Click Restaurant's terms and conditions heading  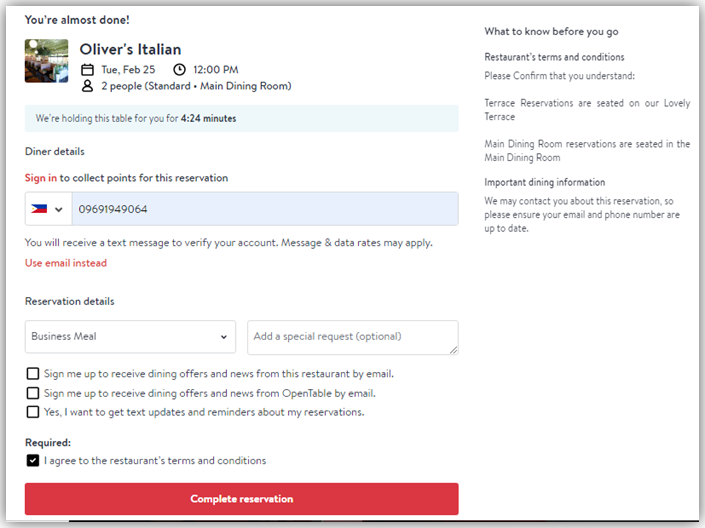point(554,57)
